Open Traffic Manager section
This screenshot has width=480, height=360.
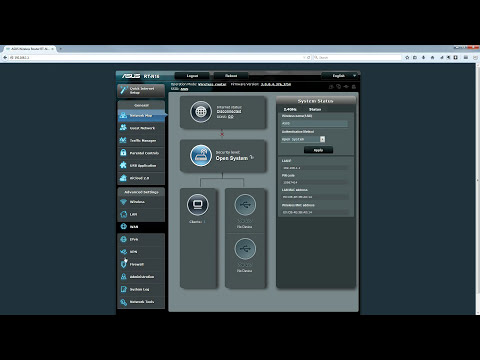(141, 141)
